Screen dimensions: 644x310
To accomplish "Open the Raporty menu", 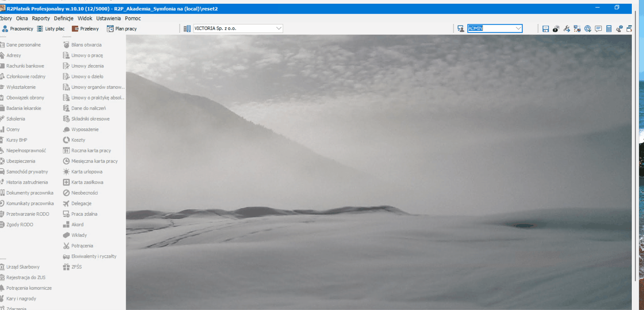I will [41, 18].
